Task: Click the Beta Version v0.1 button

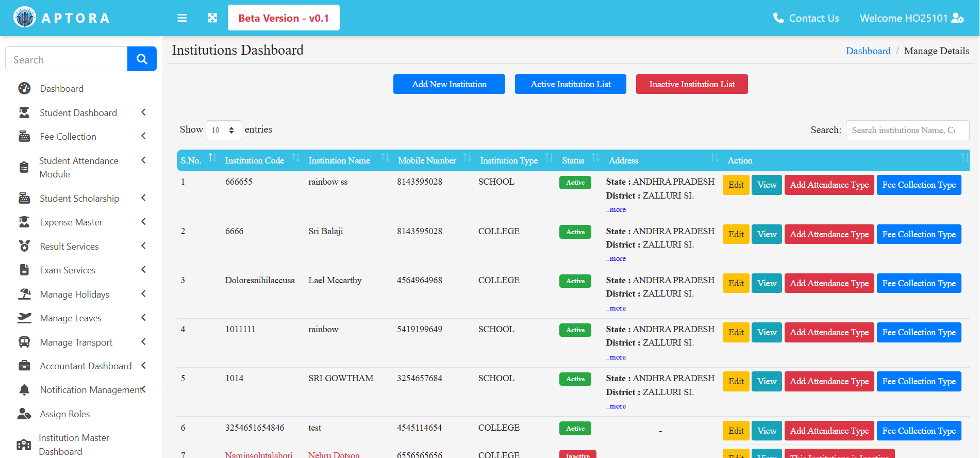Action: point(284,18)
